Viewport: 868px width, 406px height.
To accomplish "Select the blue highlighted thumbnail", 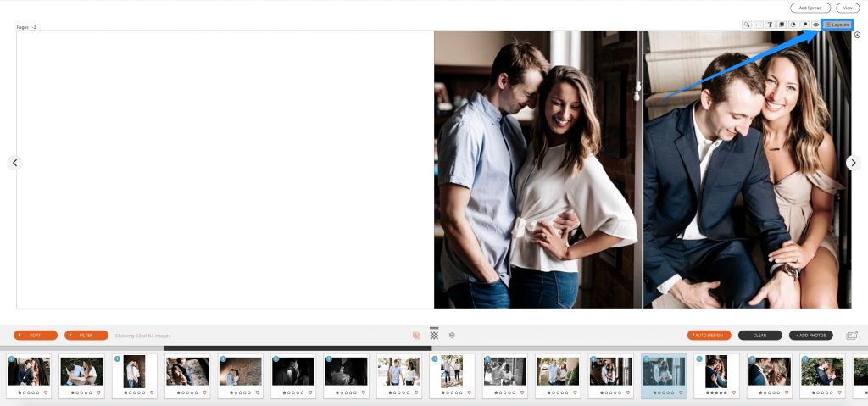I will coord(664,376).
